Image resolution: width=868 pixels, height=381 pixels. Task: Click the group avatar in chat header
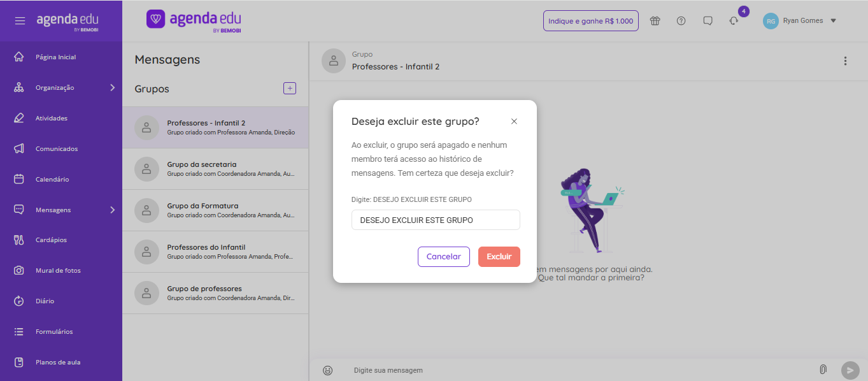pyautogui.click(x=334, y=61)
